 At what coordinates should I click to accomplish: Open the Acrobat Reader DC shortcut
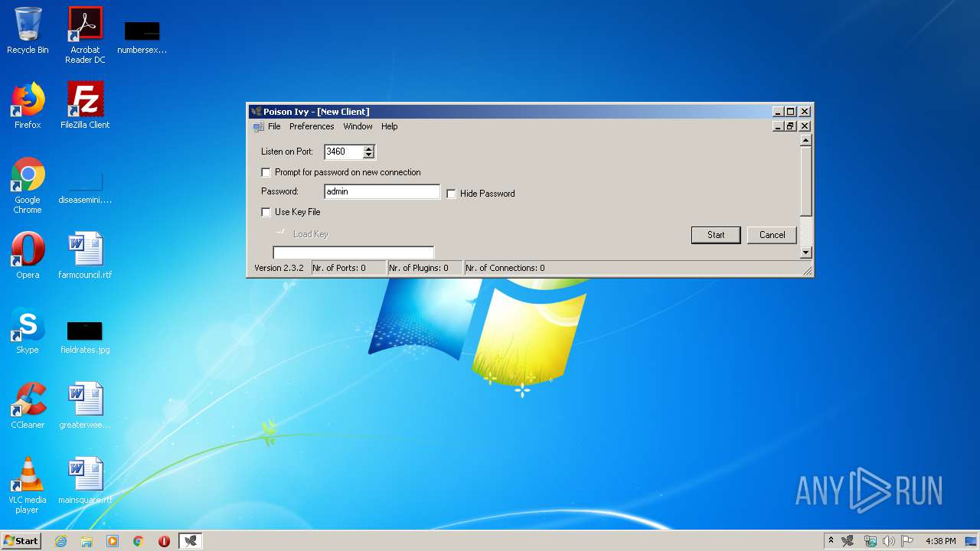(85, 35)
